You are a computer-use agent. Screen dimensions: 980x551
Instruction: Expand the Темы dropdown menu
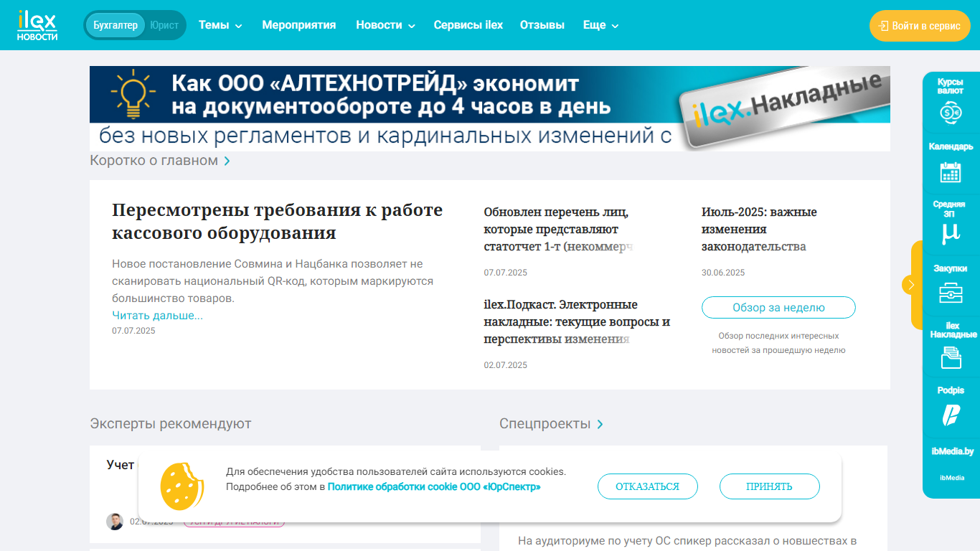(x=220, y=25)
